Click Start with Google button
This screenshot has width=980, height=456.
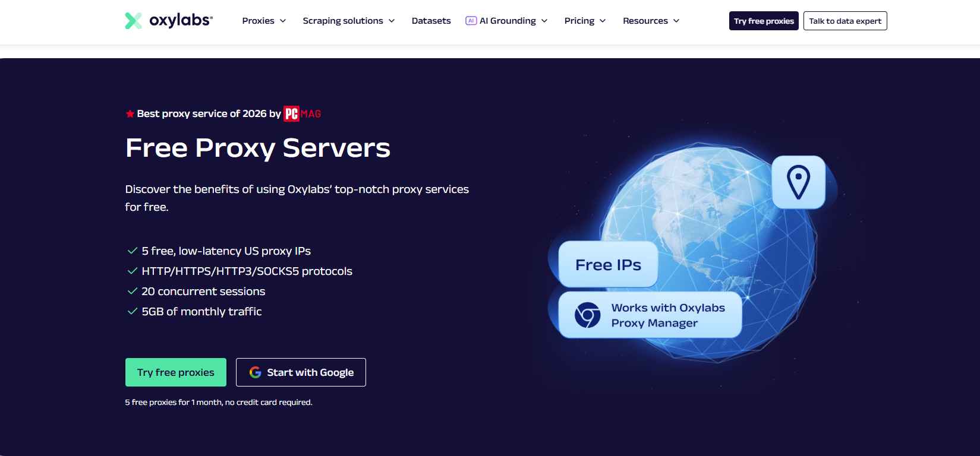tap(301, 372)
